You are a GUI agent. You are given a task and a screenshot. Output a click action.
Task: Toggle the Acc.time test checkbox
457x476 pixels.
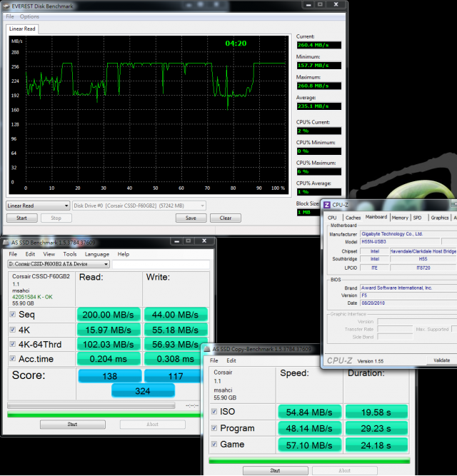[12, 358]
